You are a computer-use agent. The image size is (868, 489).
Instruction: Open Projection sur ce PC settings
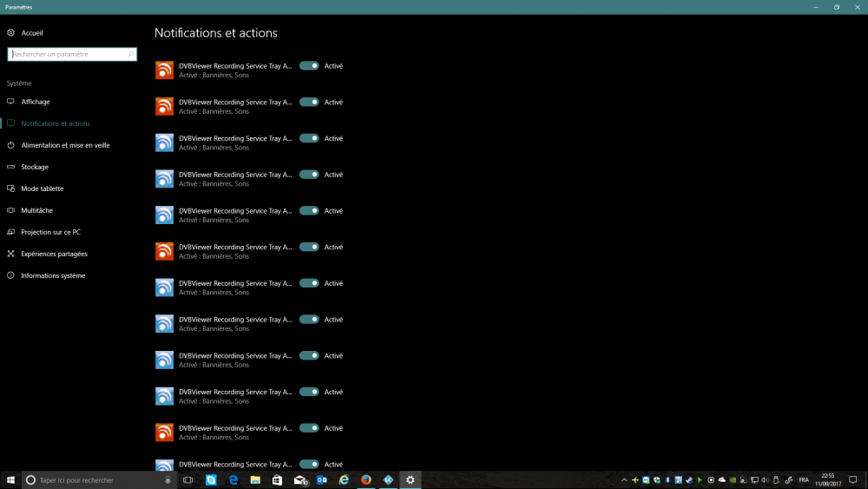point(50,232)
